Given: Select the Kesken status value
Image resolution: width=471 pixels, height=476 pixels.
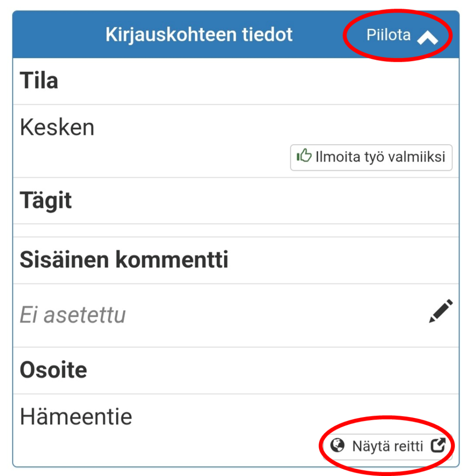Looking at the screenshot, I should (x=57, y=127).
